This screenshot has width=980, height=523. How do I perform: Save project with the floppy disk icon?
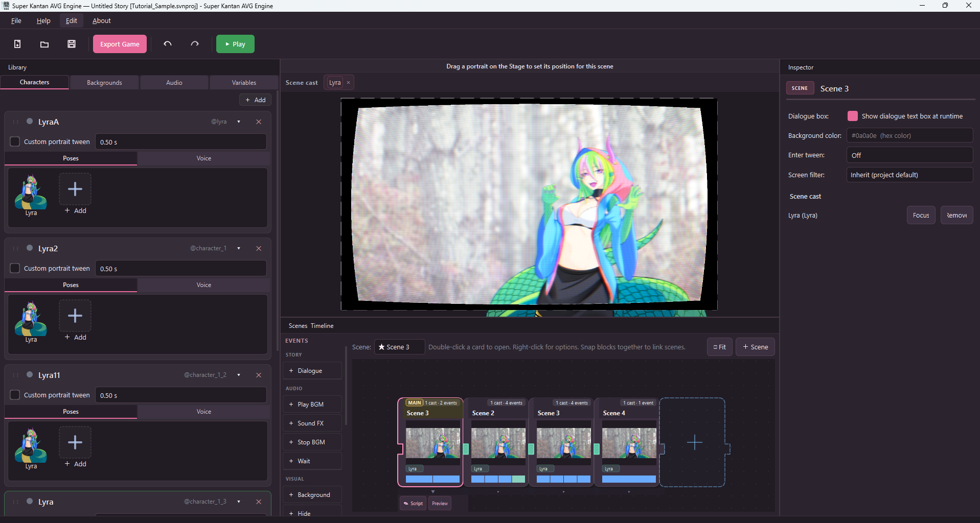click(72, 44)
